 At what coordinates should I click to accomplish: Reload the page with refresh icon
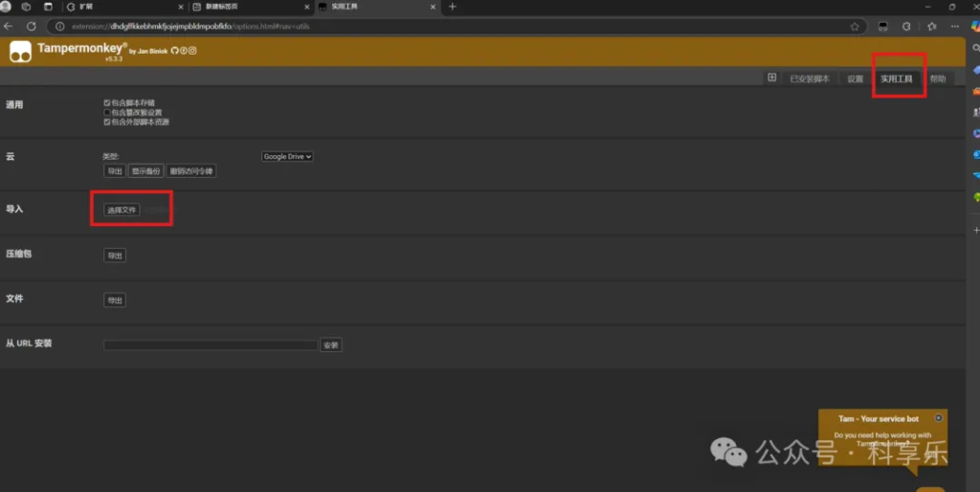(x=31, y=26)
